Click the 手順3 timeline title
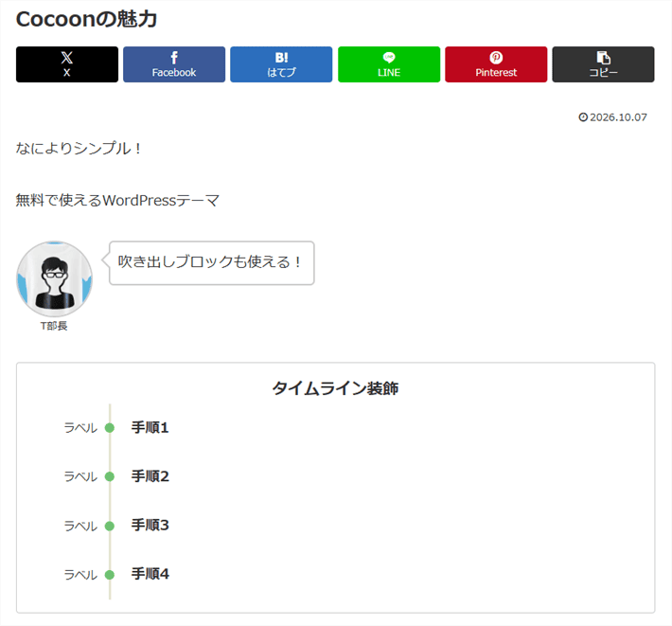Screen dimensions: 672x626 pyautogui.click(x=150, y=526)
